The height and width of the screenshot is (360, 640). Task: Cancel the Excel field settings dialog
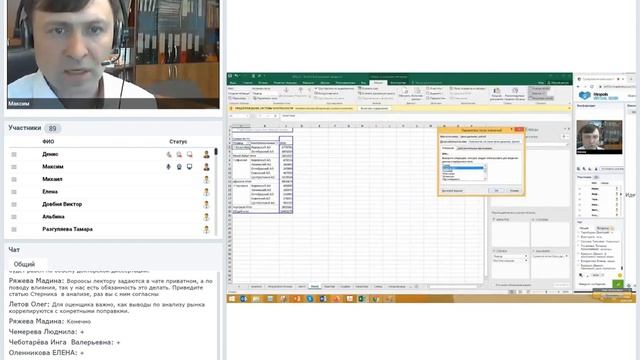pos(514,191)
